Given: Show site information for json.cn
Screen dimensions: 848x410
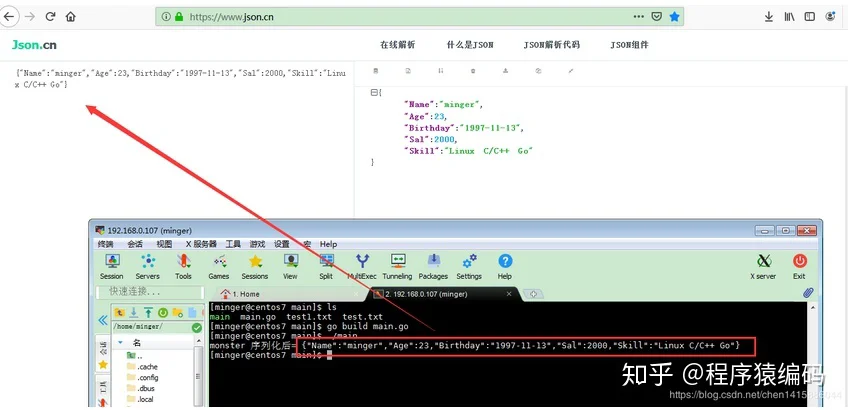Looking at the screenshot, I should coord(166,17).
